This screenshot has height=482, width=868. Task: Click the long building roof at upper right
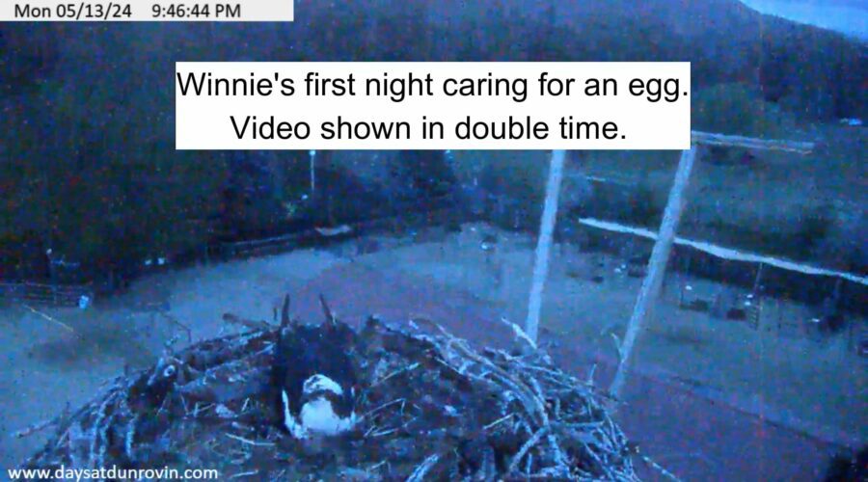753,142
